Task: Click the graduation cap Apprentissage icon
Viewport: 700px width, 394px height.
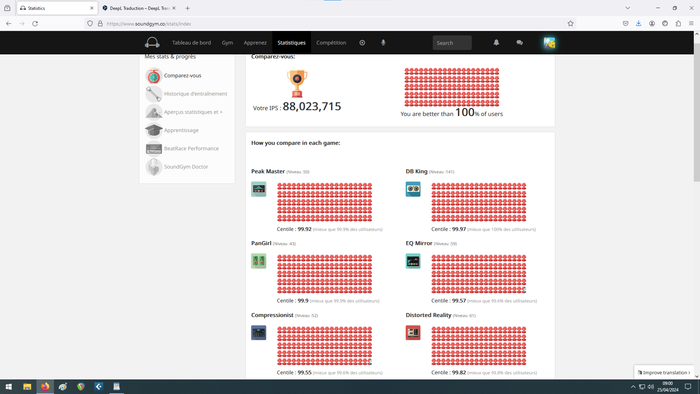Action: coord(154,130)
